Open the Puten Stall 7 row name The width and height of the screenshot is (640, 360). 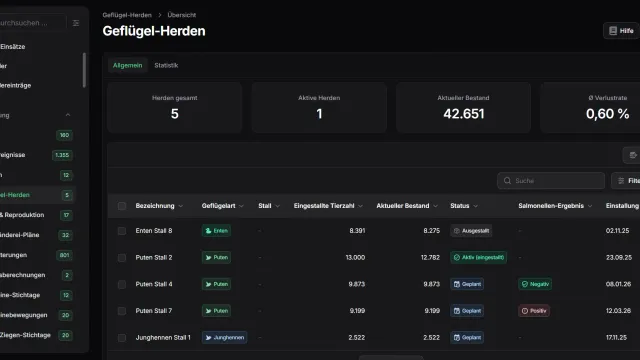click(154, 311)
